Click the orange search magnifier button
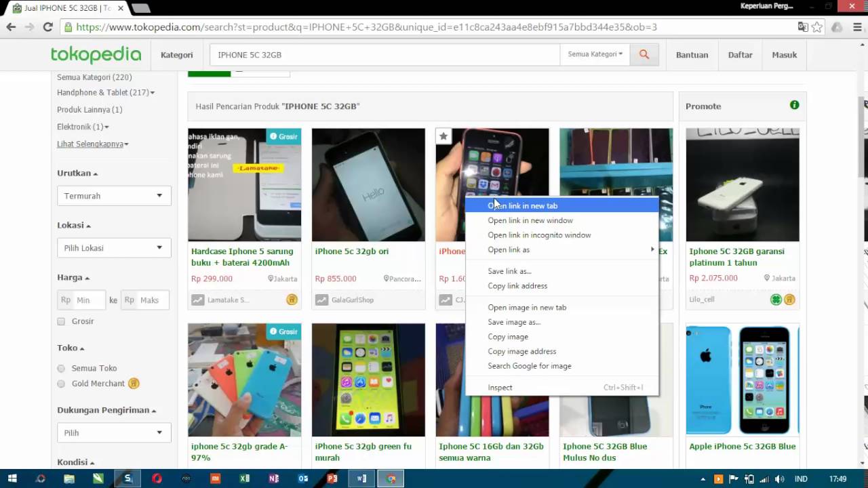This screenshot has height=488, width=868. 644,55
